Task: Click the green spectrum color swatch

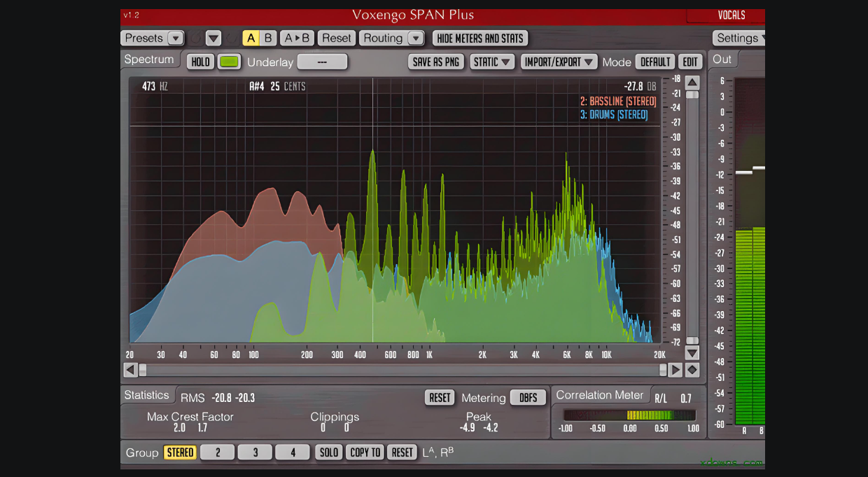Action: coord(229,62)
